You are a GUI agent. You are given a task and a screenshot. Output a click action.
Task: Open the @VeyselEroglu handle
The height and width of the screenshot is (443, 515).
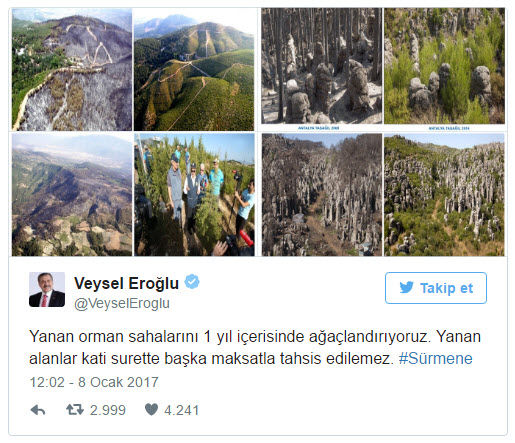[122, 304]
